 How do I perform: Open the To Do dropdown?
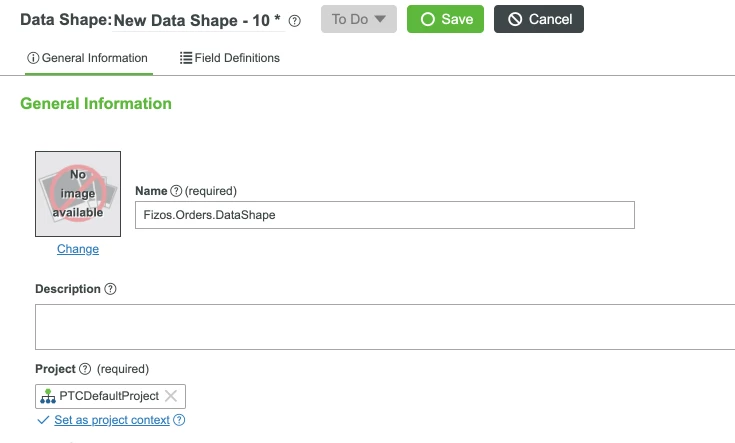[358, 19]
